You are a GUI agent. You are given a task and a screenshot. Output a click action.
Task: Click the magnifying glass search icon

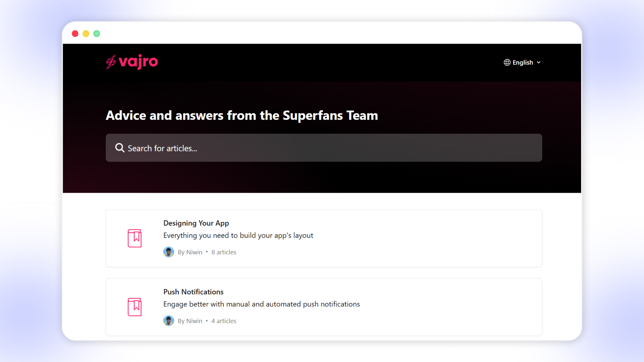pos(120,148)
